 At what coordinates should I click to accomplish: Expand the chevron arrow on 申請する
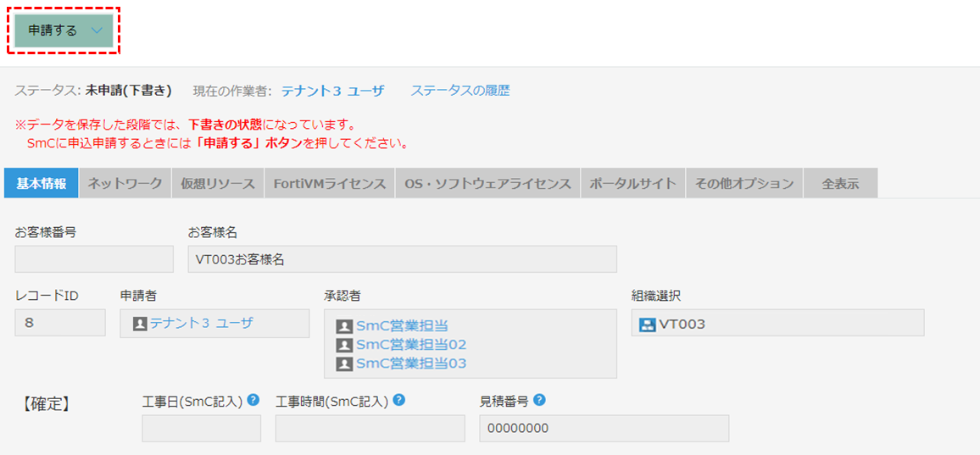(97, 31)
